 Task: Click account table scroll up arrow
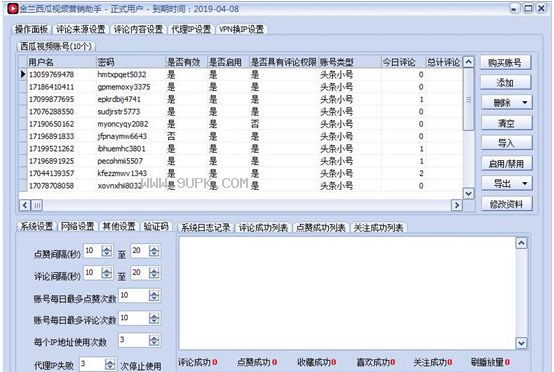(468, 62)
